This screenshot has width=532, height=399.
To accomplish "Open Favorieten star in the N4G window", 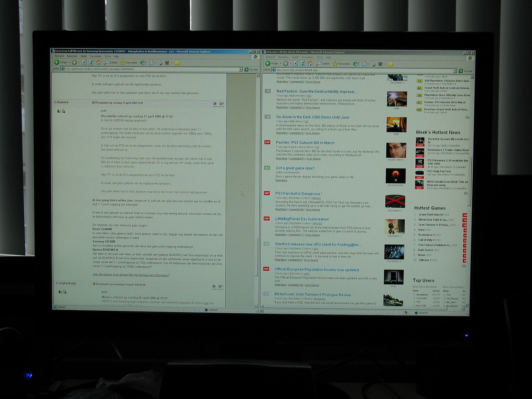I will coord(341,64).
